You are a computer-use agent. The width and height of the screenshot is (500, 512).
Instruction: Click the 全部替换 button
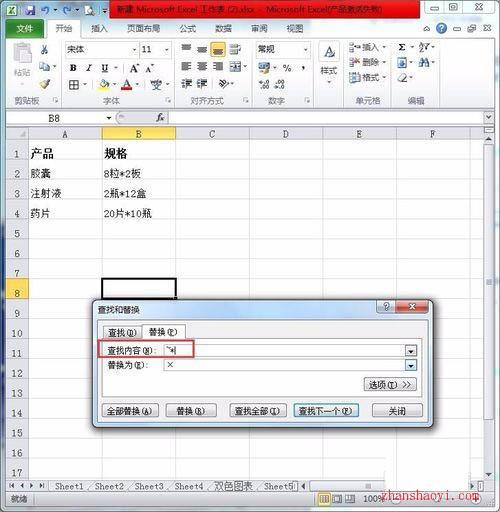pyautogui.click(x=130, y=411)
